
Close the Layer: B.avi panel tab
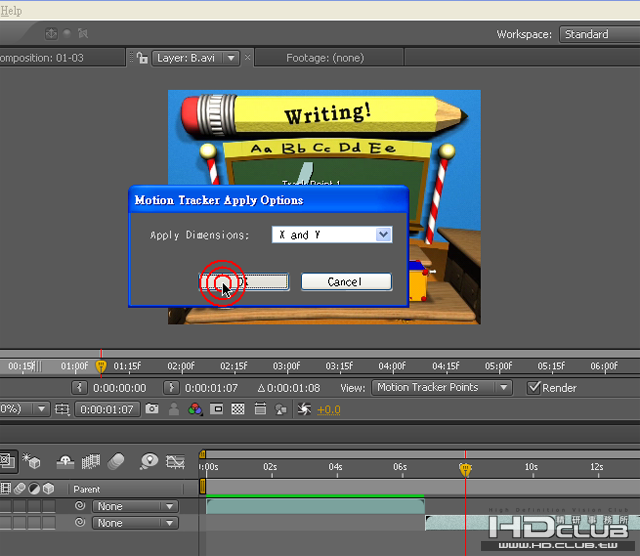pyautogui.click(x=247, y=58)
